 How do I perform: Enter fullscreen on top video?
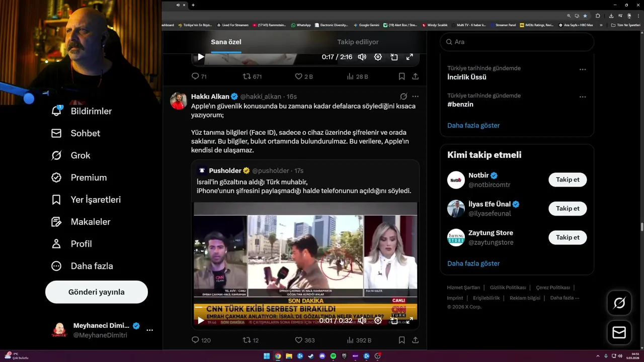click(x=410, y=57)
